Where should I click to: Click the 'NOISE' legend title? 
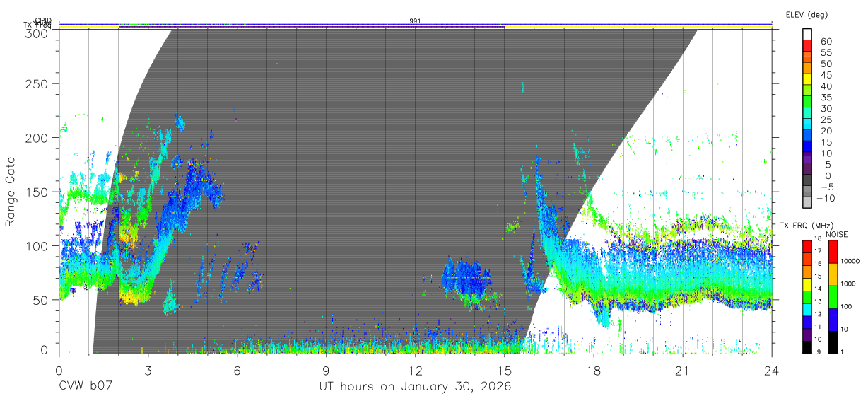point(838,234)
